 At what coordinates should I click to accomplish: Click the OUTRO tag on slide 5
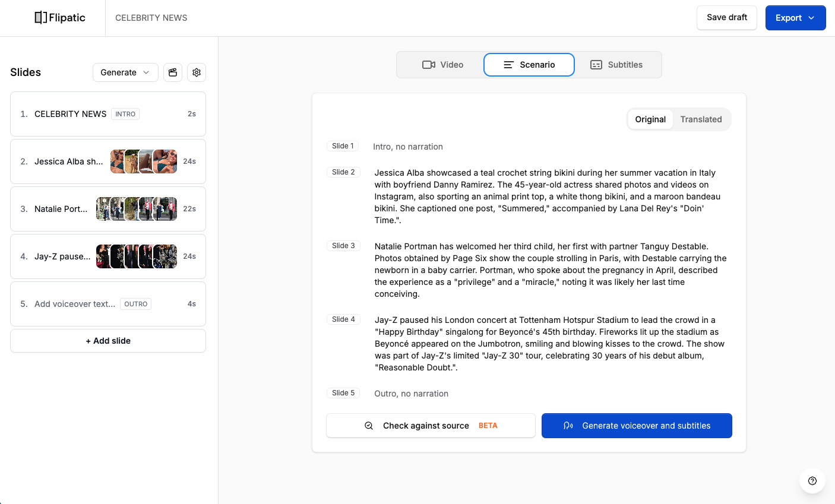[136, 304]
